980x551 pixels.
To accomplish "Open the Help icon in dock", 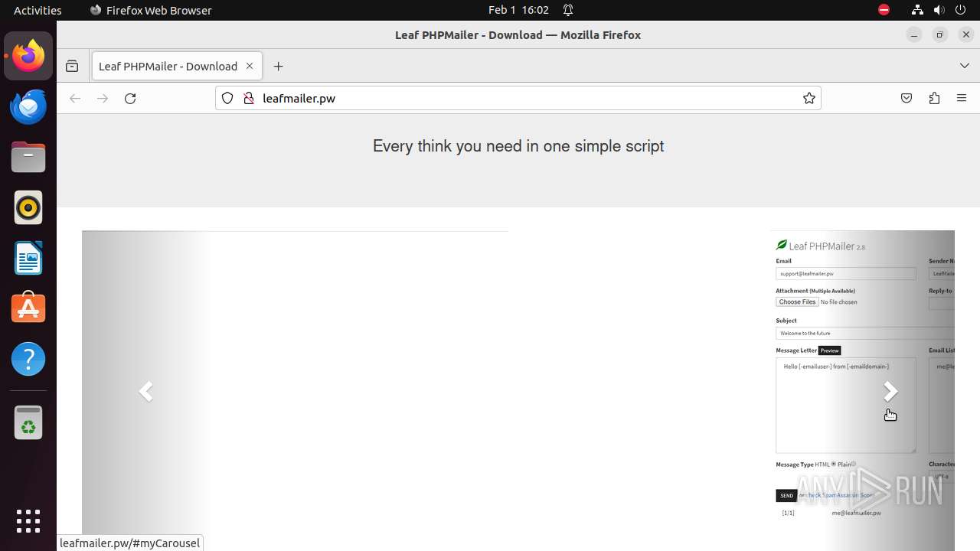I will [28, 359].
